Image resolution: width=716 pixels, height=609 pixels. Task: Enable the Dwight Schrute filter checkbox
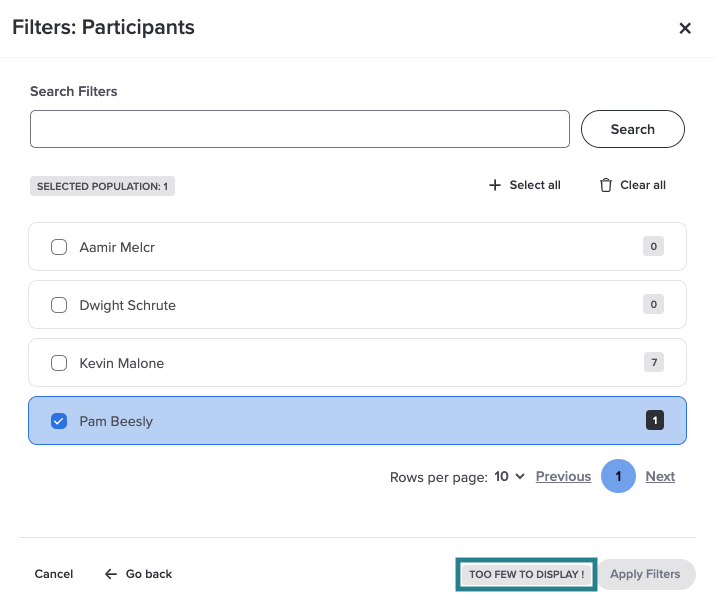59,305
